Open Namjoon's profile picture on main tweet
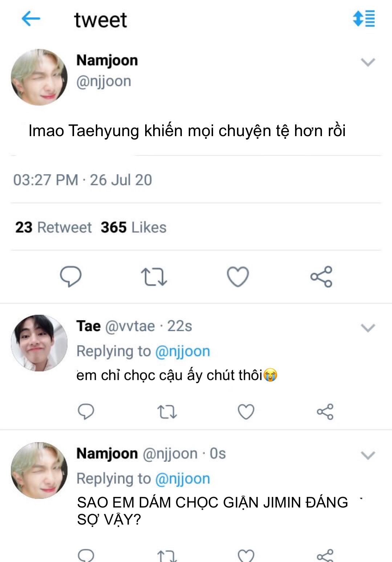The image size is (392, 562). (x=39, y=77)
